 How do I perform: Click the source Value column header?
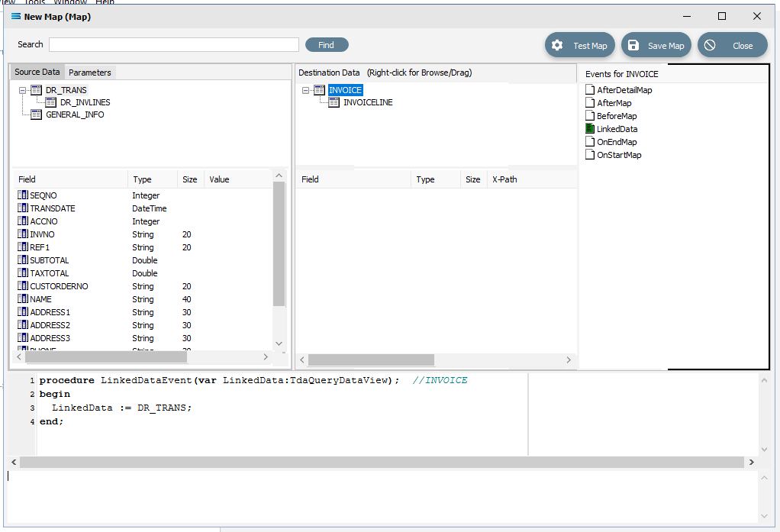pos(238,179)
